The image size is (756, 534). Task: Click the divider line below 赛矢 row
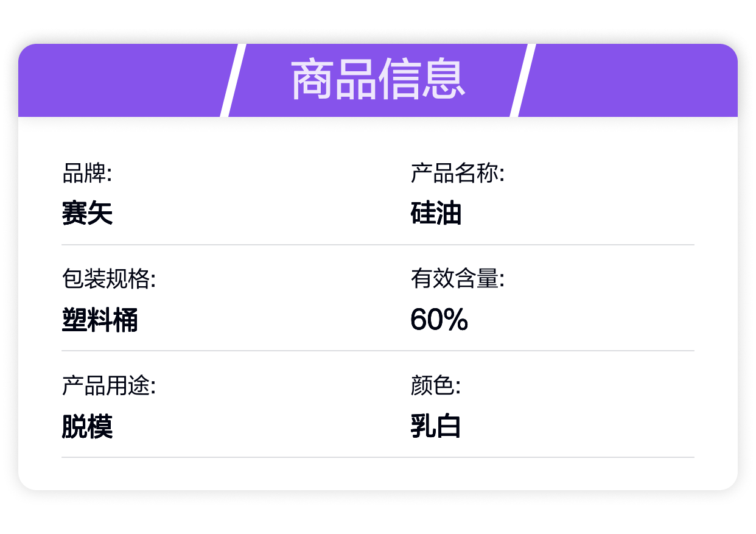pos(378,245)
